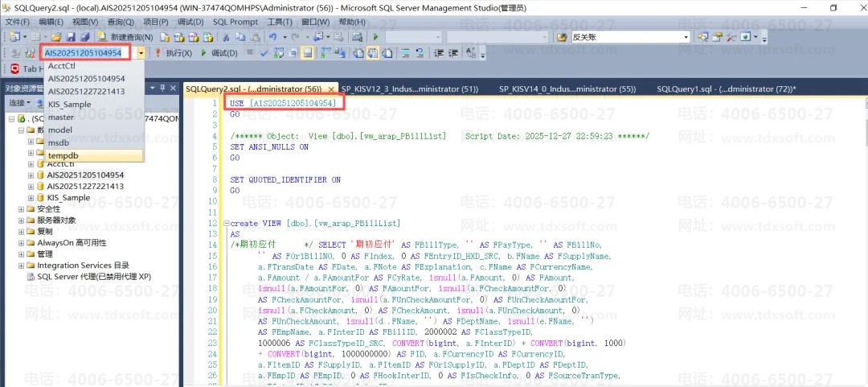
Task: Click the Uncomment selected lines icon
Action: [420, 52]
